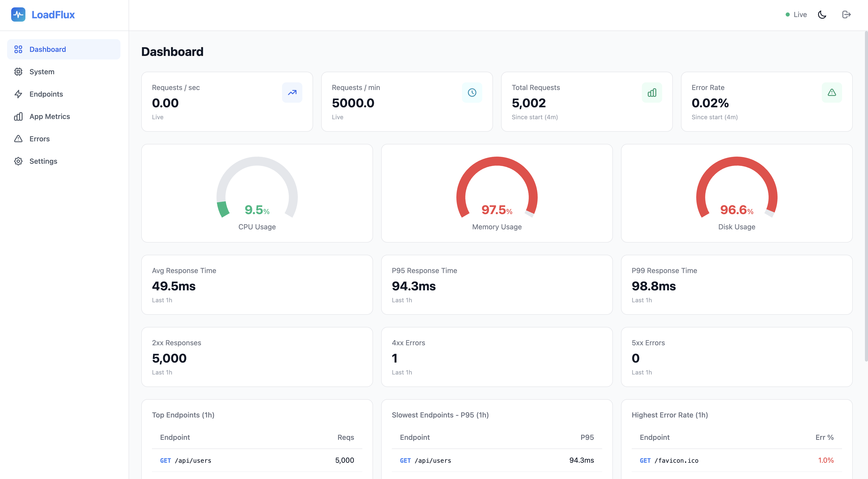Click the 5,000 request count cell in Top Endpoints
The width and height of the screenshot is (868, 479).
[344, 460]
